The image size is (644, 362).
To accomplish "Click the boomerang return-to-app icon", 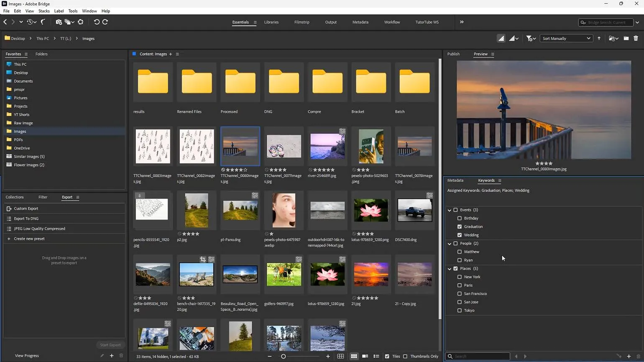I will tap(43, 22).
